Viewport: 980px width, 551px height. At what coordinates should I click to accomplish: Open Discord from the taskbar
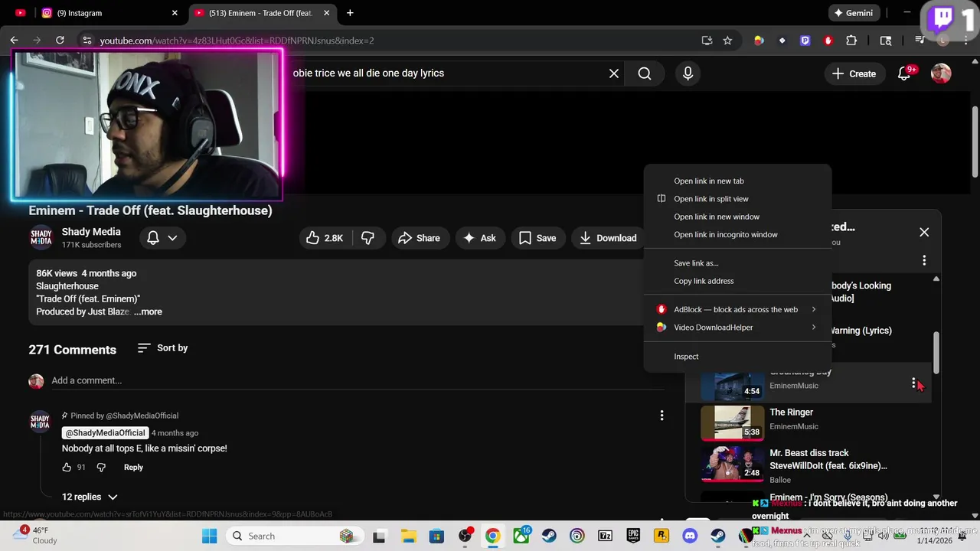(690, 536)
